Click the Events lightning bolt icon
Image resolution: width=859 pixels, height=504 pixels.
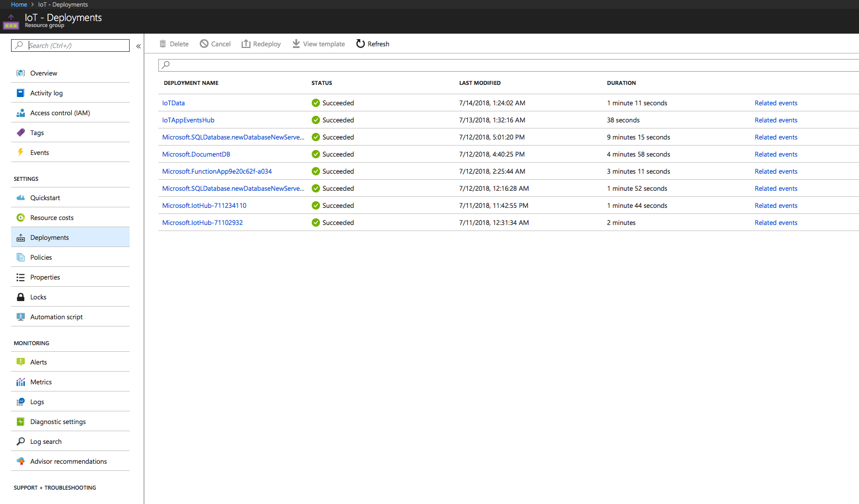tap(20, 153)
